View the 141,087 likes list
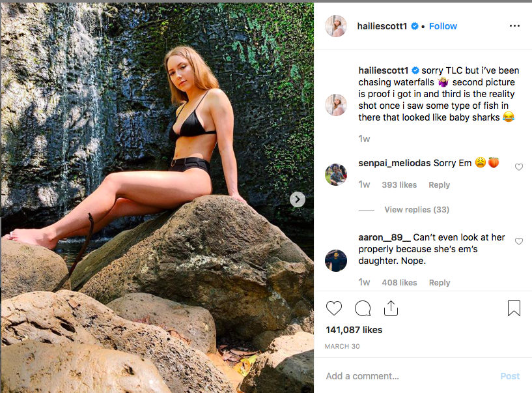 pyautogui.click(x=354, y=330)
